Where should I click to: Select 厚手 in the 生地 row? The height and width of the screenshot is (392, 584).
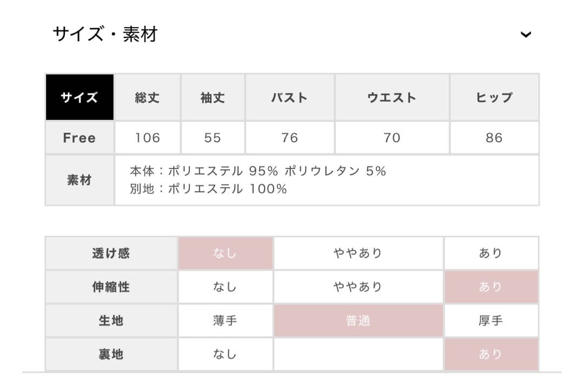[491, 321]
